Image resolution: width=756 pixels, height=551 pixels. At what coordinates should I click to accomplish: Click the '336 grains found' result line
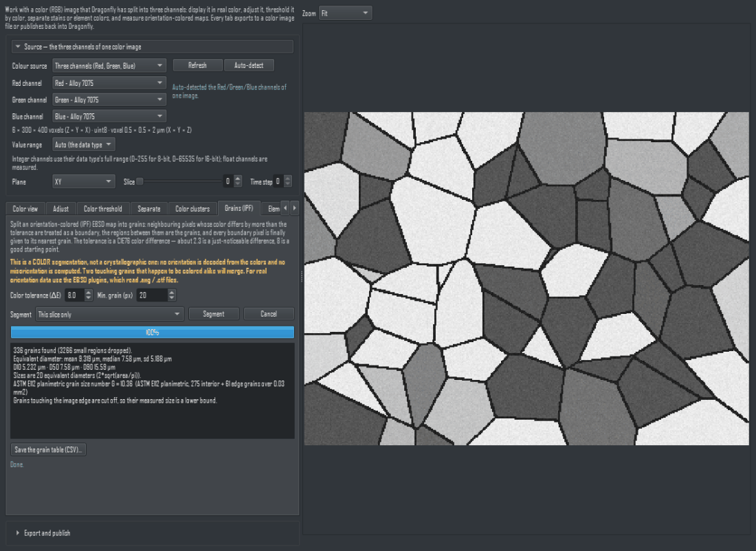point(72,350)
